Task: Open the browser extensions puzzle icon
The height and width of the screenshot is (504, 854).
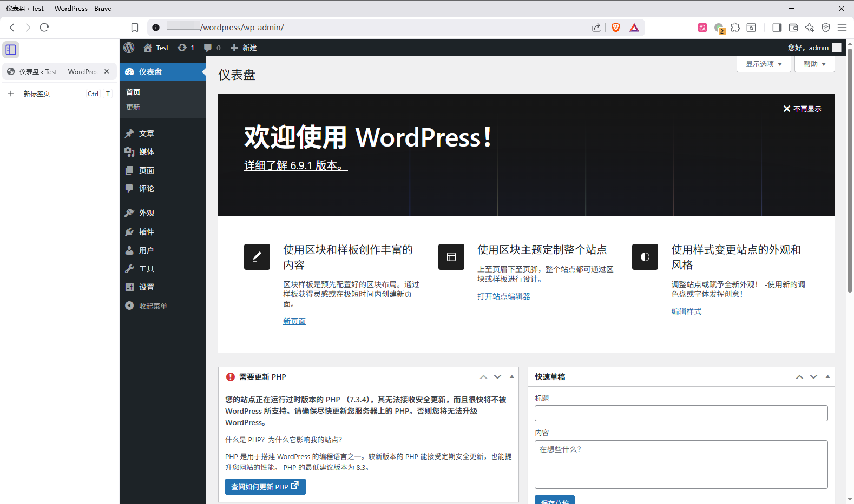Action: pos(735,28)
